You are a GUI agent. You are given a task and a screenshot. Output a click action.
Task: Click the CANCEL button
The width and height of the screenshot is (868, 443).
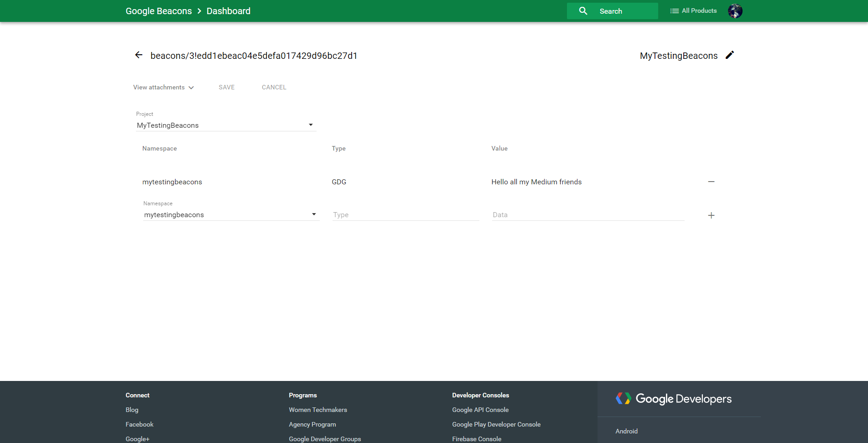(x=274, y=87)
